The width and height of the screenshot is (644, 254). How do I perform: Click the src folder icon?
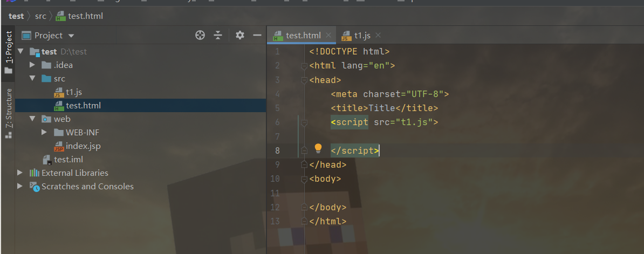pyautogui.click(x=46, y=78)
